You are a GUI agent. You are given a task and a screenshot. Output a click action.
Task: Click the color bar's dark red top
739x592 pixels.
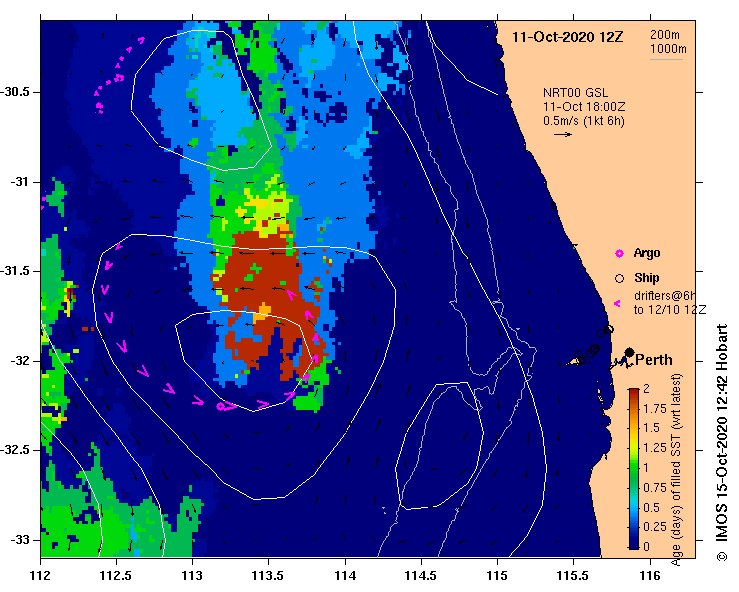[634, 393]
